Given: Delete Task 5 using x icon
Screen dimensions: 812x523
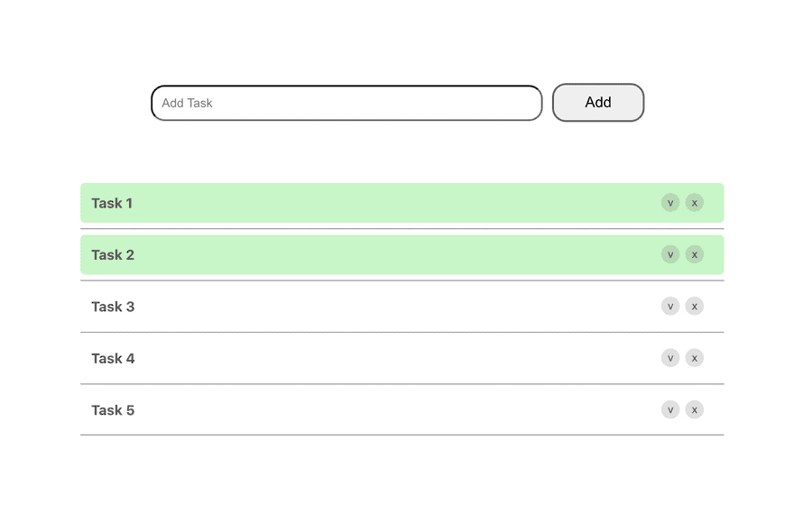Looking at the screenshot, I should click(695, 409).
